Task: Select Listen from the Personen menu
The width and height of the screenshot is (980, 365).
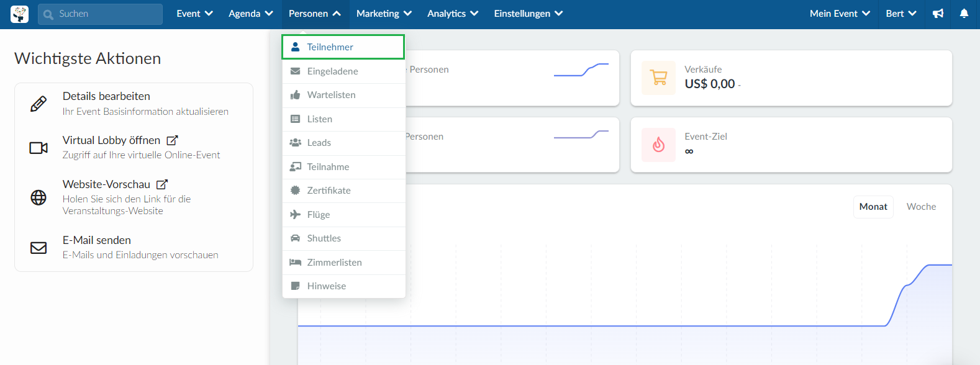Action: tap(343, 119)
